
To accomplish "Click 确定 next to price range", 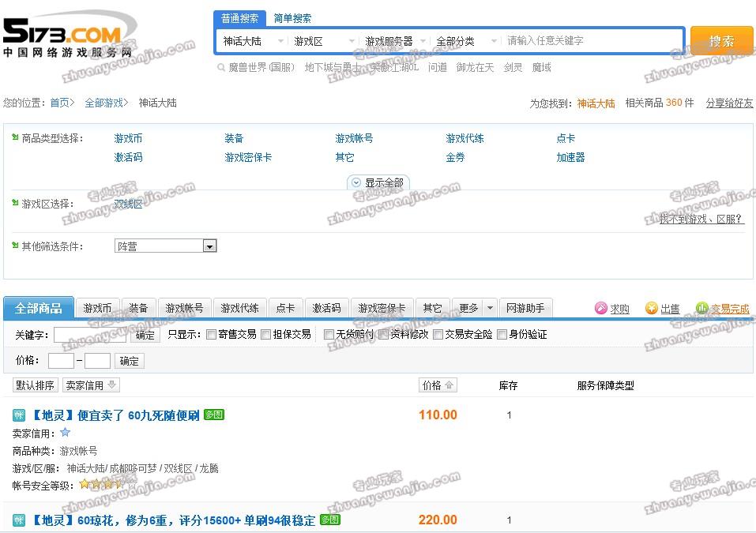I will (x=130, y=361).
